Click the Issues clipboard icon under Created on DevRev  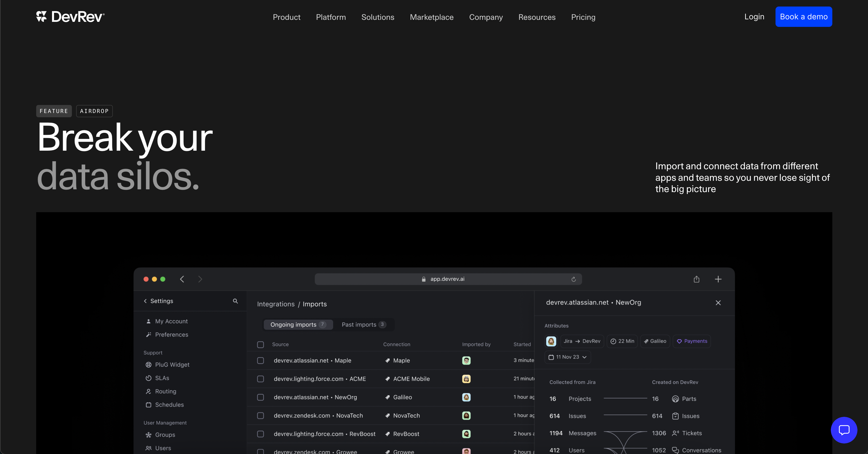(675, 416)
